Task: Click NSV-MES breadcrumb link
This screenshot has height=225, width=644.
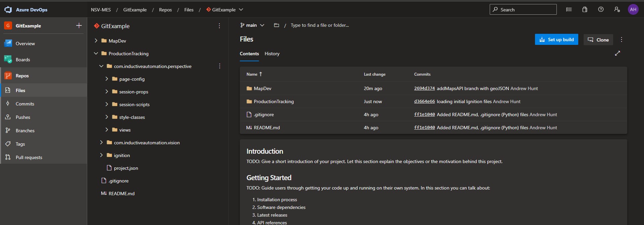Action: 101,10
